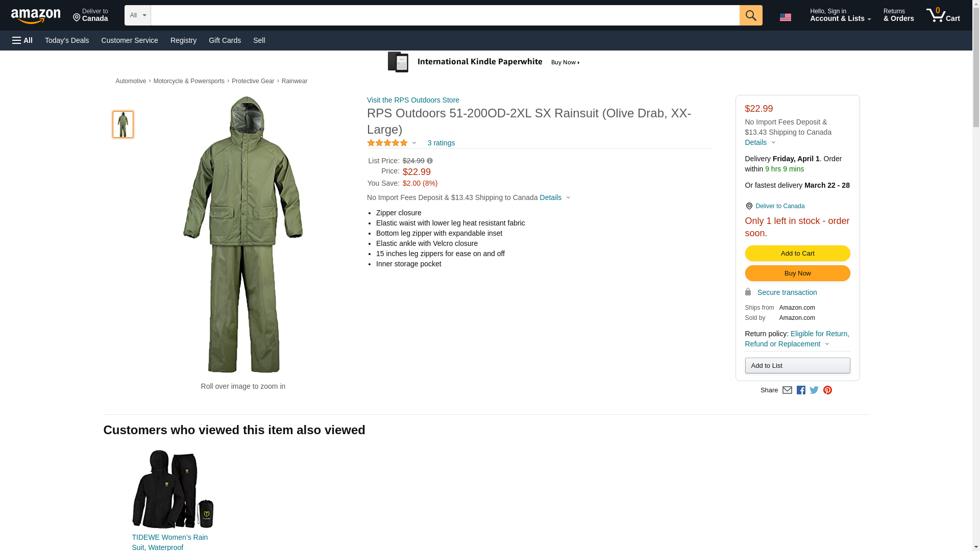The image size is (980, 551).
Task: Click the Amazon logo
Action: click(36, 16)
